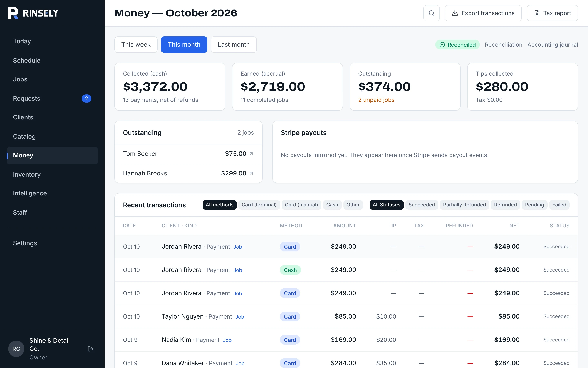588x368 pixels.
Task: Export transactions
Action: pyautogui.click(x=483, y=13)
